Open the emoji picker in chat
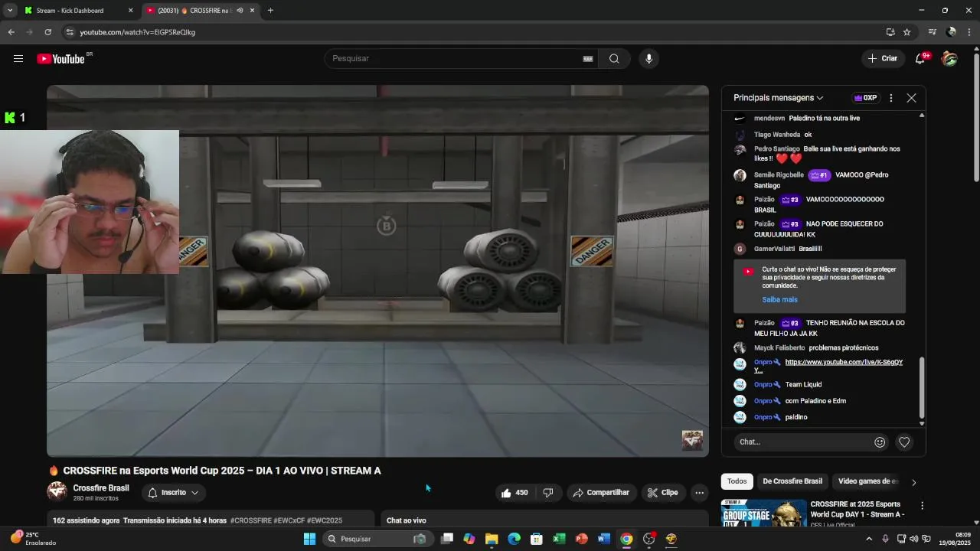The image size is (980, 551). [880, 442]
